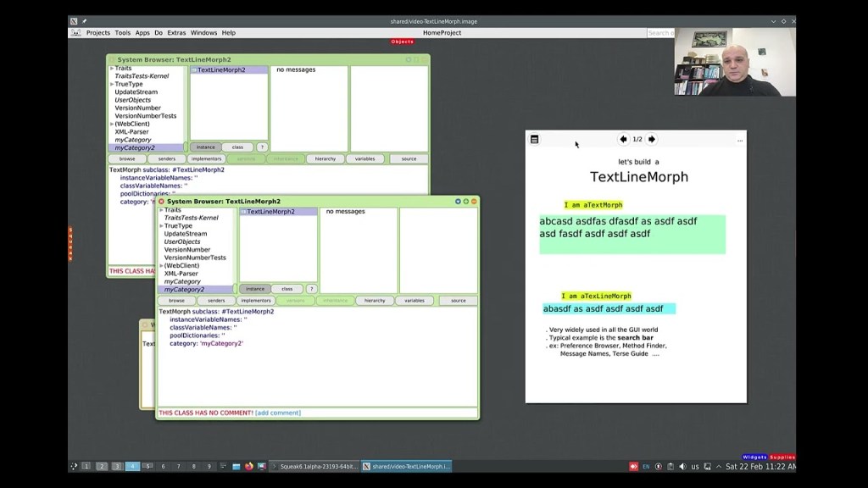Open the Firefox icon in the taskbar
This screenshot has height=488, width=868.
pos(248,465)
